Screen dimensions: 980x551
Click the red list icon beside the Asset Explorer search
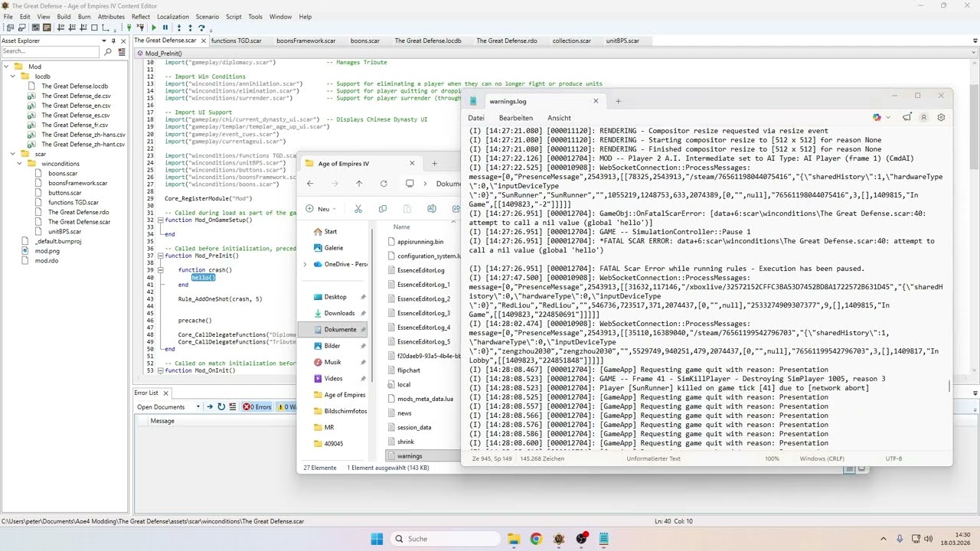(x=121, y=52)
